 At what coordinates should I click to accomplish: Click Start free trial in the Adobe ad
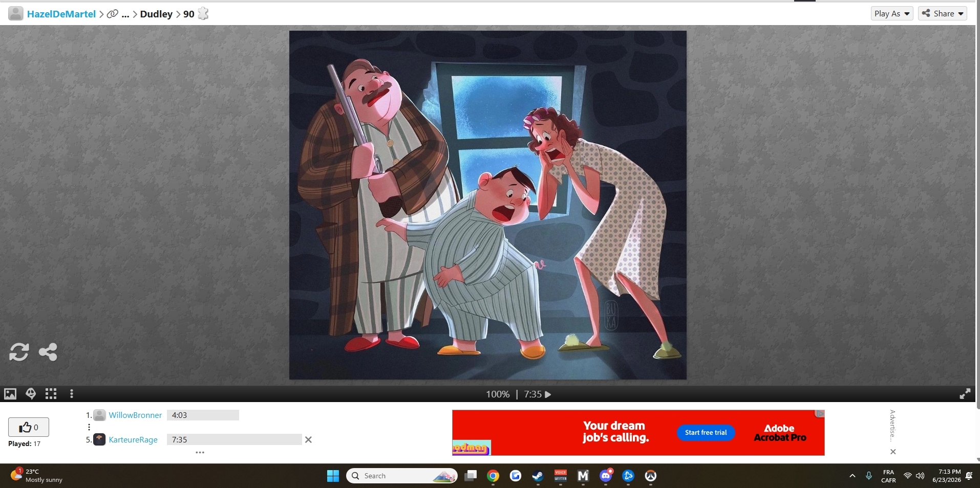point(706,433)
